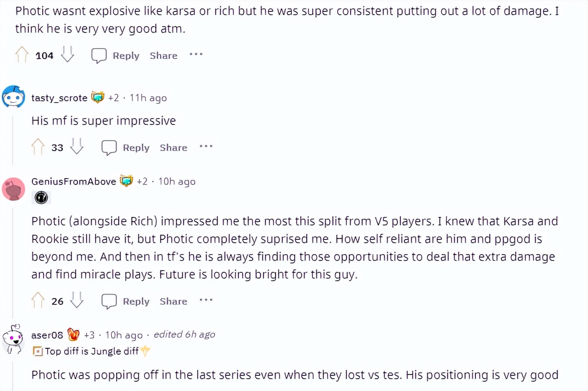Screen dimensions: 588x391
Task: Downvote tasty_scrote's comment
Action: (77, 147)
